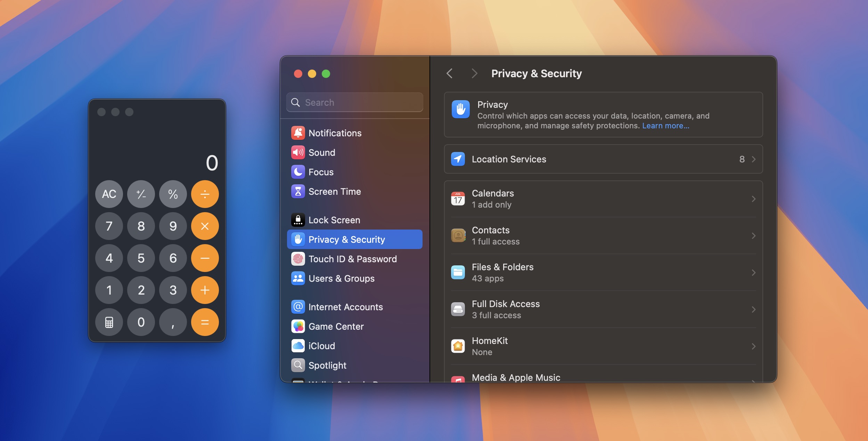Click the Calculator percent button
The height and width of the screenshot is (441, 868).
coord(172,193)
